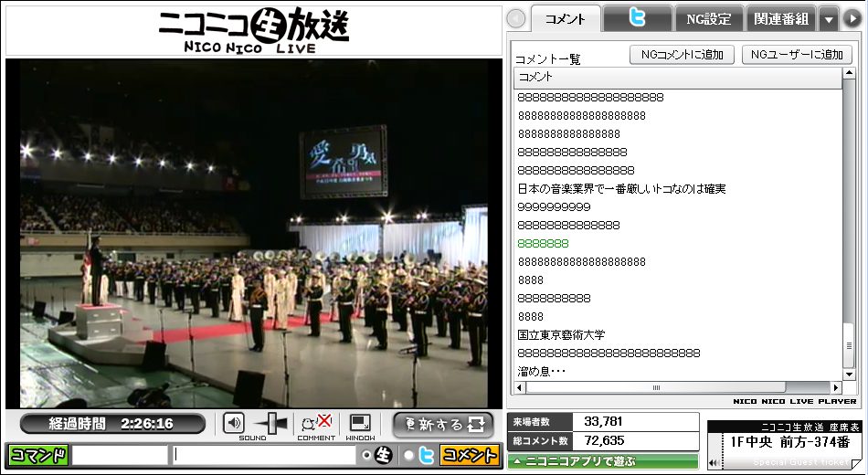Screen dimensions: 868x475
Task: Adjust the volume slider next to SOUND
Action: pos(271,424)
